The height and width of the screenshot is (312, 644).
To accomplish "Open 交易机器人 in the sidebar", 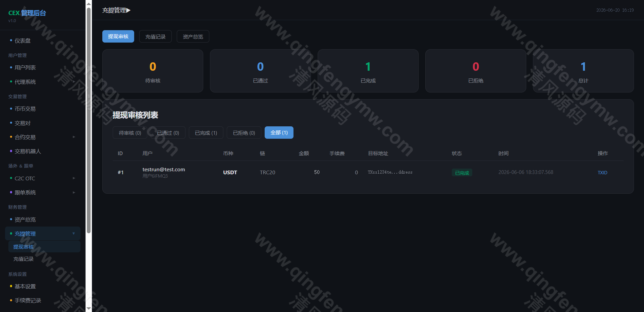I will click(43, 151).
